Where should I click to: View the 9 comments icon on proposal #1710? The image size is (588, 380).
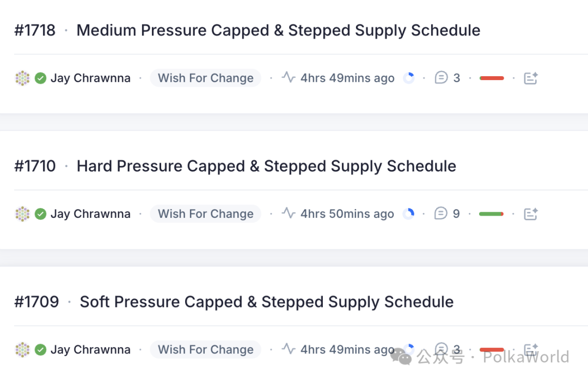point(441,214)
